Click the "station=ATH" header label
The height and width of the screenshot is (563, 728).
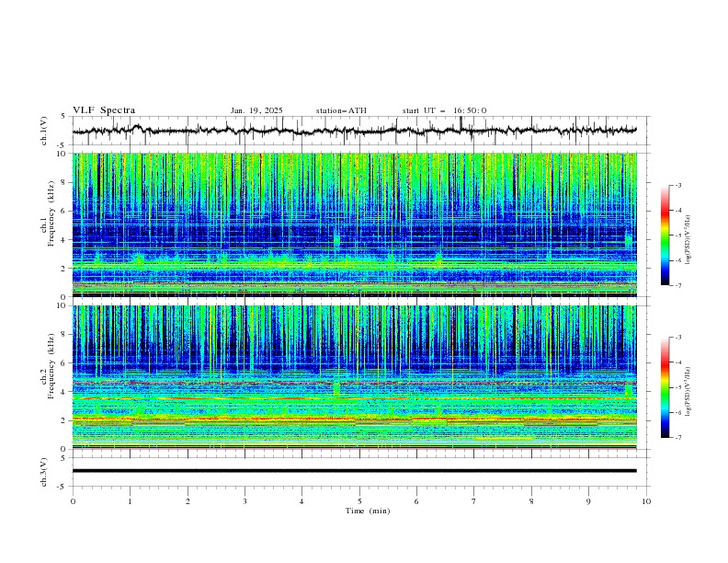tap(341, 110)
